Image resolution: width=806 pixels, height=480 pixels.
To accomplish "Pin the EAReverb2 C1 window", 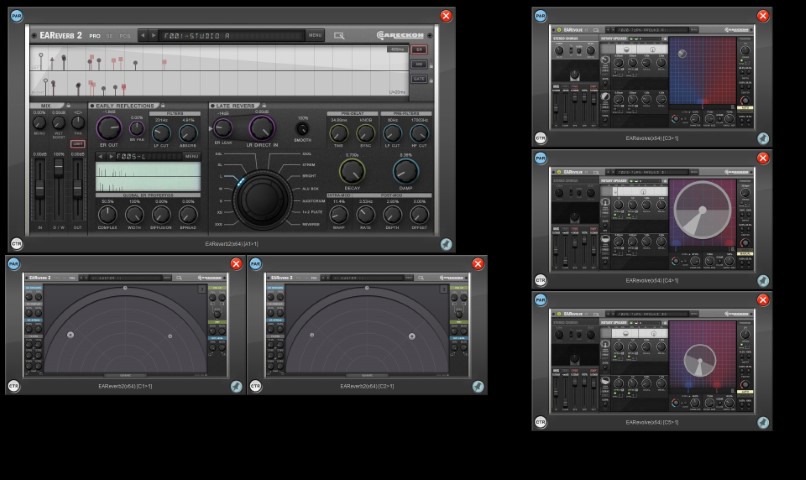I will (x=236, y=386).
